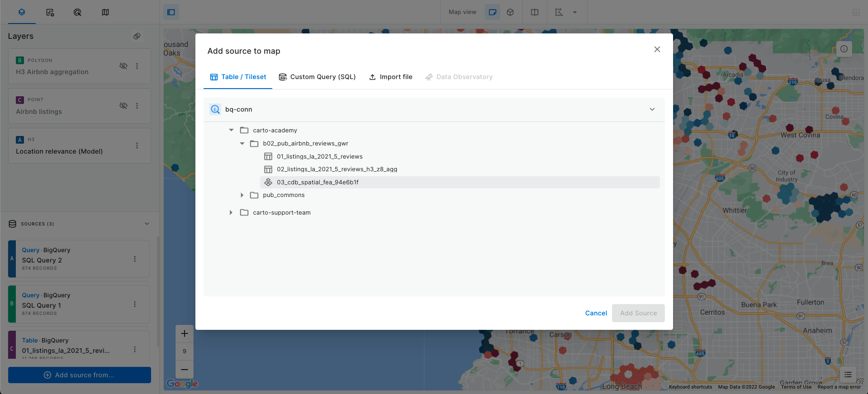
Task: Open the map legend list icon
Action: pos(848,375)
